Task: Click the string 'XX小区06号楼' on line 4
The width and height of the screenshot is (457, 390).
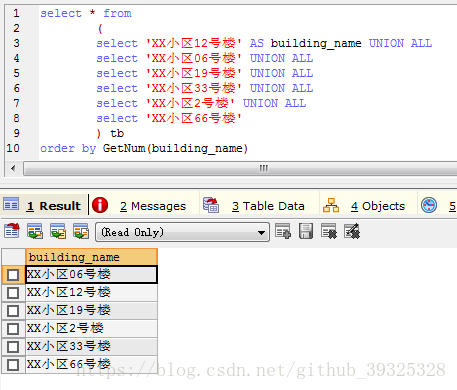Action: tap(194, 58)
